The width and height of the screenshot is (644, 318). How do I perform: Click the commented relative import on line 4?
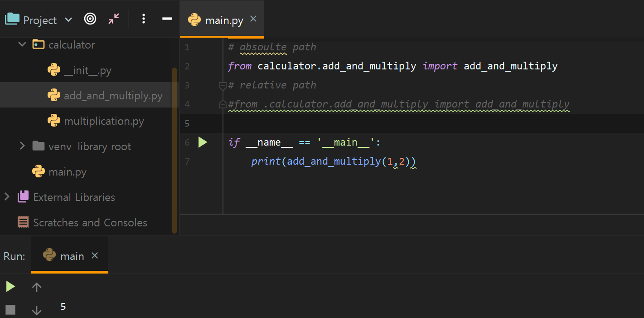pos(399,104)
